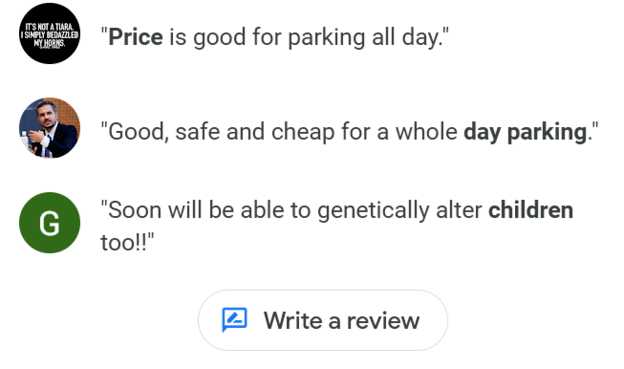Click the word 'genetically' in third review
The height and width of the screenshot is (369, 624).
tap(373, 211)
